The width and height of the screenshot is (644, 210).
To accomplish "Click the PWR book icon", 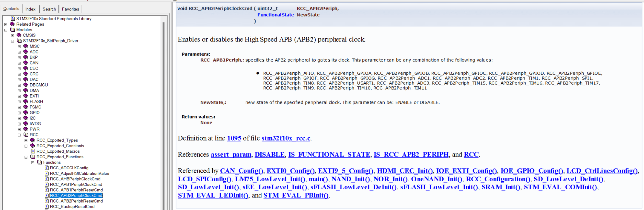I will tap(26, 129).
